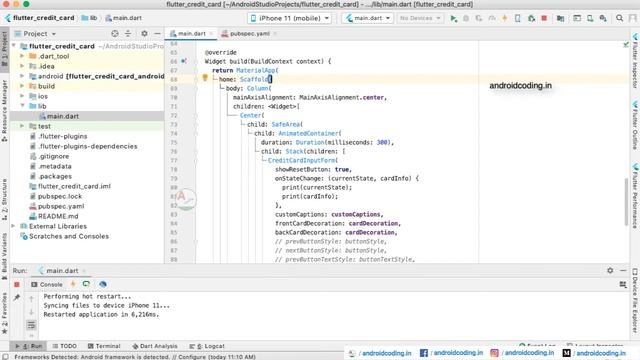Toggle Structure side tab
This screenshot has width=640, height=360.
(x=4, y=199)
